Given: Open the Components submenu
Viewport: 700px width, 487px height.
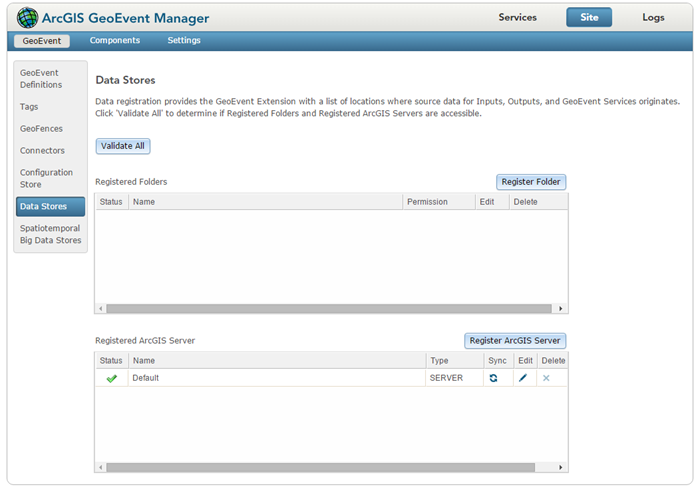Looking at the screenshot, I should pyautogui.click(x=115, y=41).
